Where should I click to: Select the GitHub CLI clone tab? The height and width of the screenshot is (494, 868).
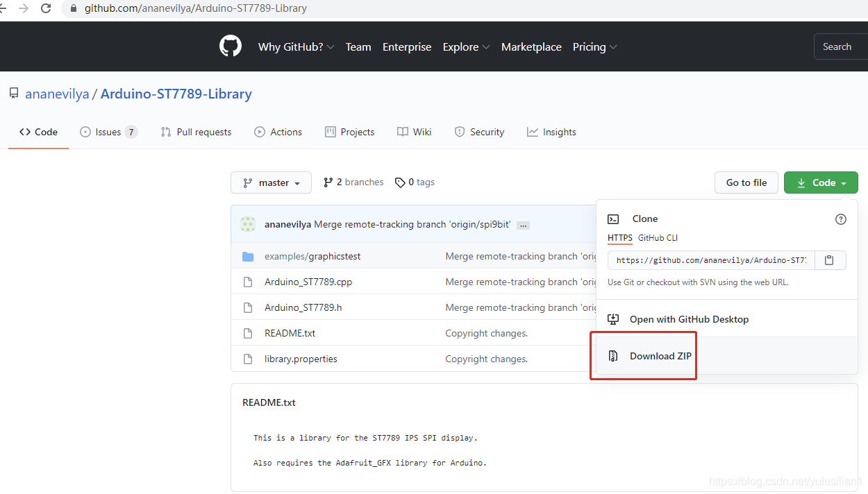tap(658, 238)
